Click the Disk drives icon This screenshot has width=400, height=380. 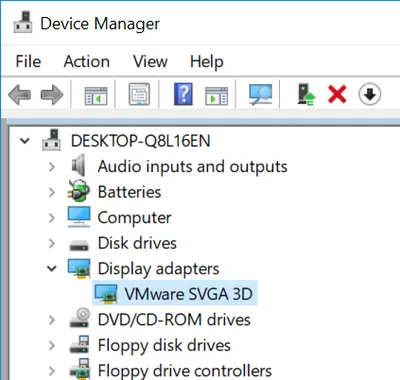pos(79,245)
